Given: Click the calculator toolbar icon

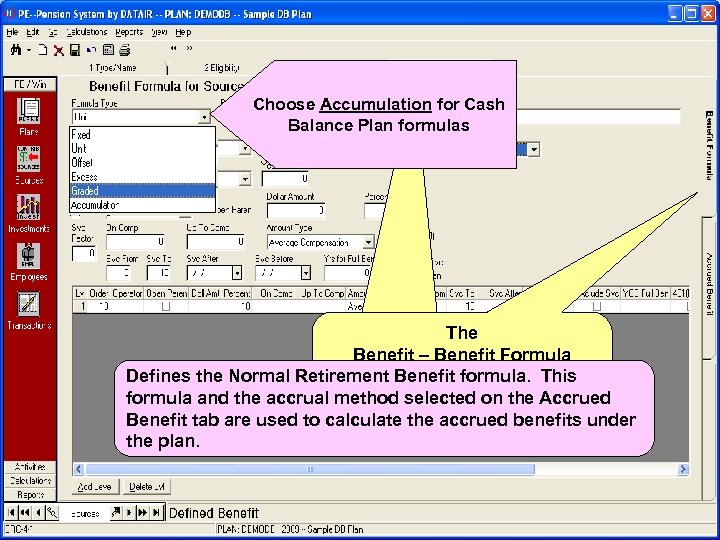Looking at the screenshot, I should point(108,50).
